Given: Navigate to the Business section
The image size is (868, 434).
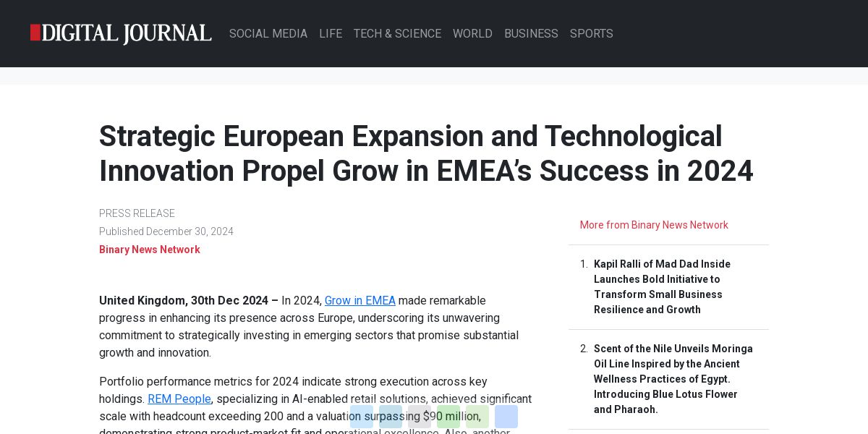Looking at the screenshot, I should [x=531, y=33].
